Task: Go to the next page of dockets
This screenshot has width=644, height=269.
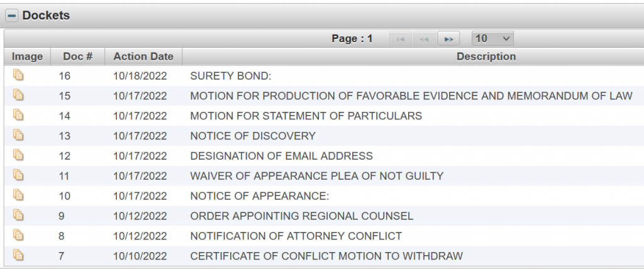Action: (x=448, y=39)
